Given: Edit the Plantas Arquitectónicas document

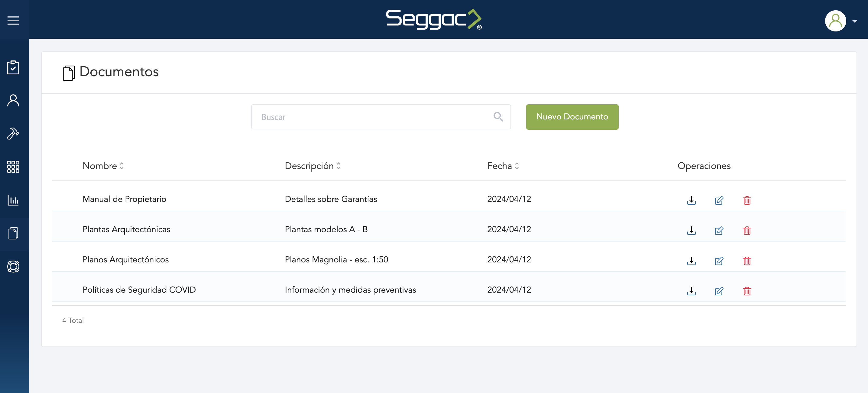Looking at the screenshot, I should click(x=719, y=231).
